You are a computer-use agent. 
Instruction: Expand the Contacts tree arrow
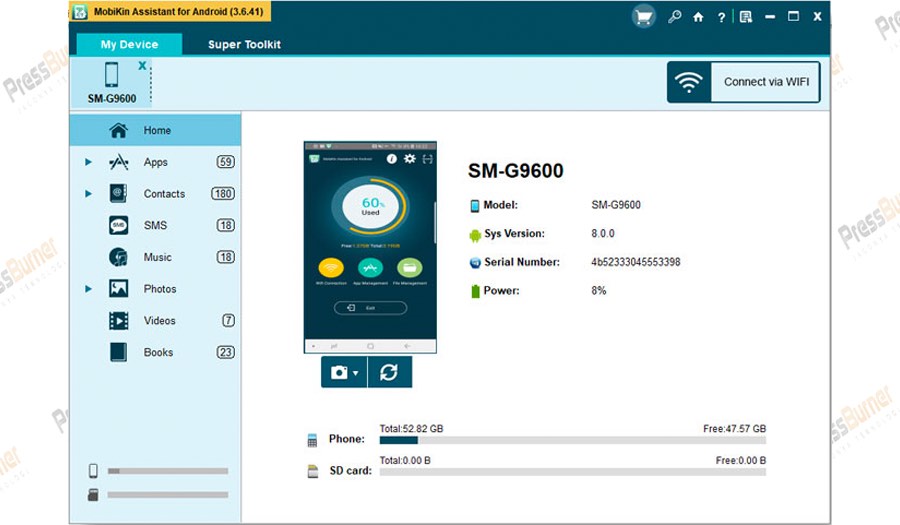pyautogui.click(x=88, y=194)
